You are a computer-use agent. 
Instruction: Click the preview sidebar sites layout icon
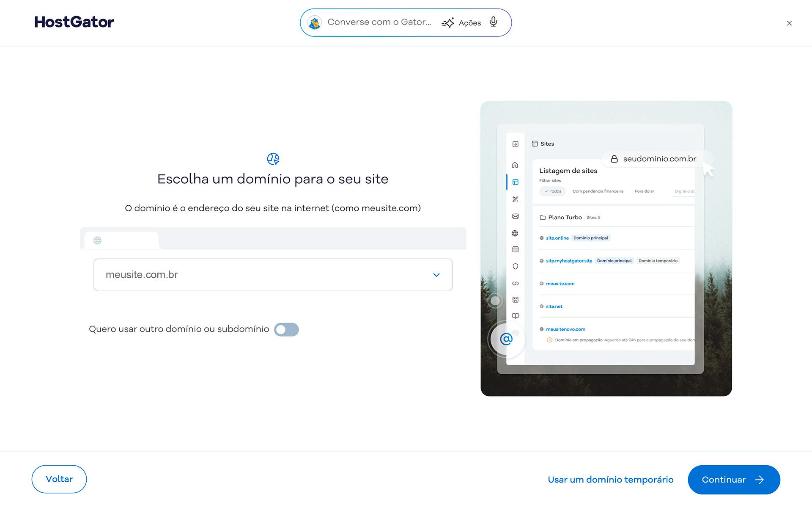click(516, 182)
